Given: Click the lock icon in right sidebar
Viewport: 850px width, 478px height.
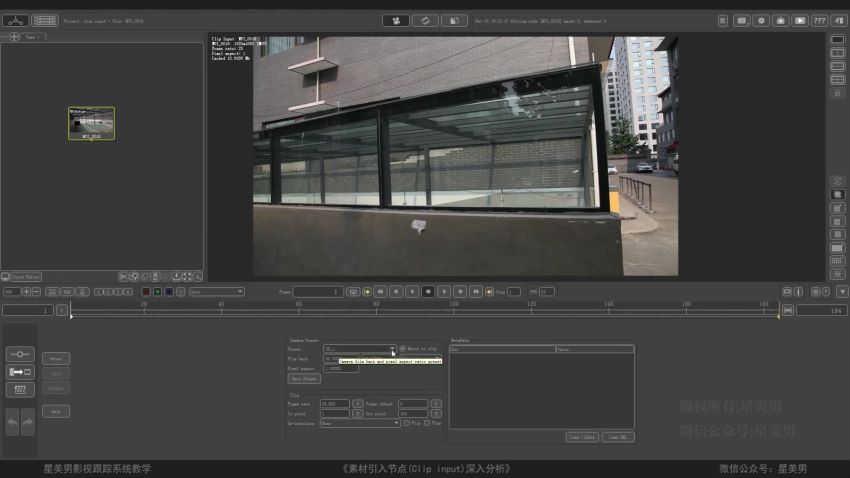Looking at the screenshot, I should click(838, 93).
